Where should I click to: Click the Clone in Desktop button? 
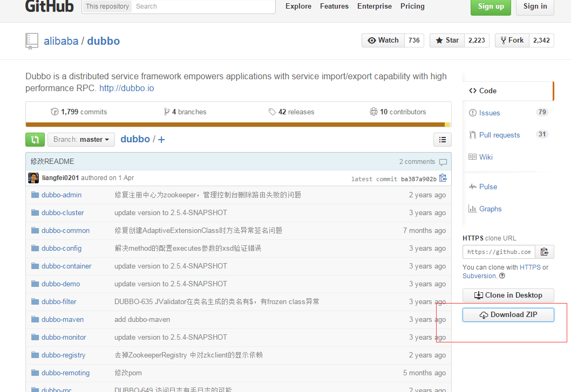(x=508, y=295)
